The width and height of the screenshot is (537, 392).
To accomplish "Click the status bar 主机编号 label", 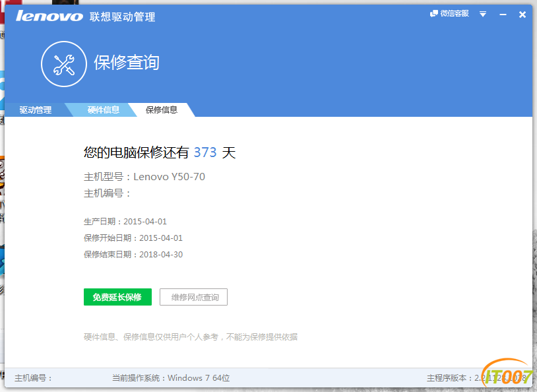I will 33,378.
